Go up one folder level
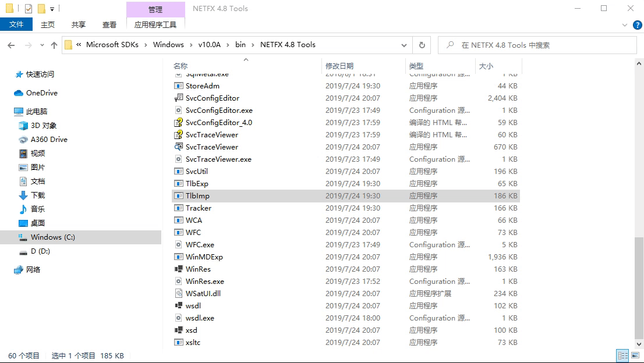This screenshot has height=363, width=644. click(54, 45)
